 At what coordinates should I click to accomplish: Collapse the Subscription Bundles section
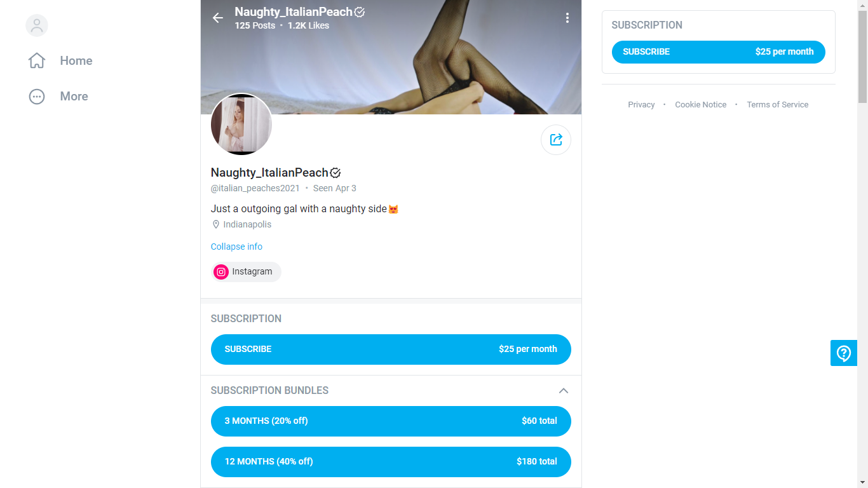pyautogui.click(x=563, y=391)
